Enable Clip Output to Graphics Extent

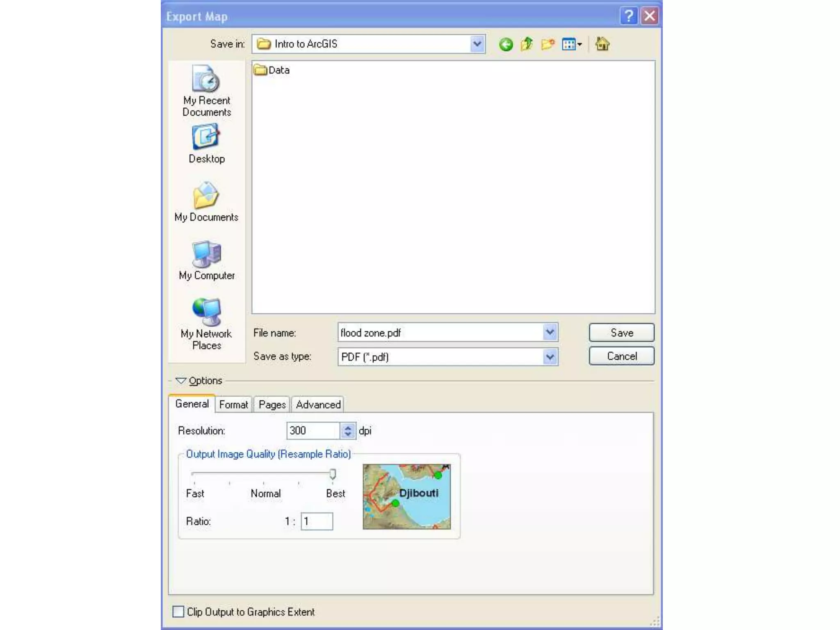(x=178, y=612)
